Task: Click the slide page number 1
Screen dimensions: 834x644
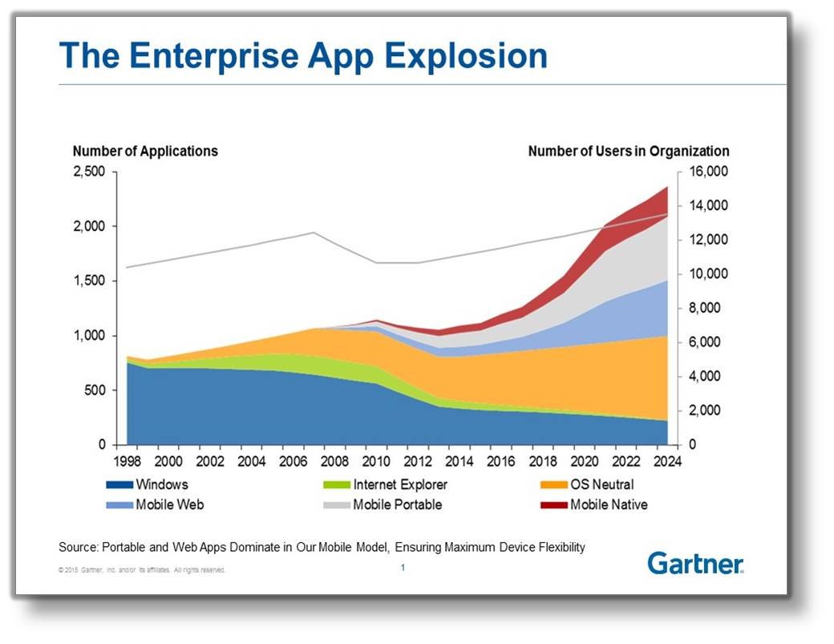Action: [403, 568]
